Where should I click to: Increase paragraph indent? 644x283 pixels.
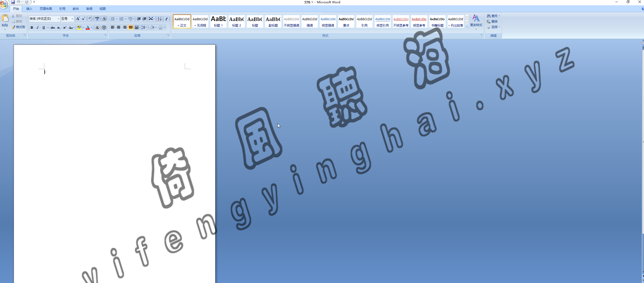pos(144,19)
